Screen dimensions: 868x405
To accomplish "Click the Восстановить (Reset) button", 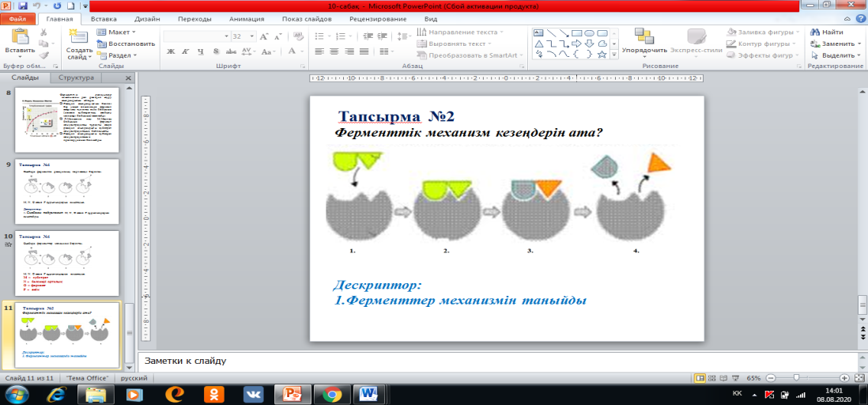I will coord(126,44).
